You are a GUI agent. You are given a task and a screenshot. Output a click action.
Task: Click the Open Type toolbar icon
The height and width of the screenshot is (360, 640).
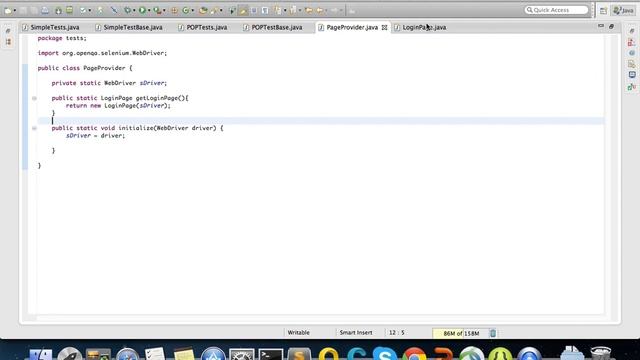[x=203, y=11]
